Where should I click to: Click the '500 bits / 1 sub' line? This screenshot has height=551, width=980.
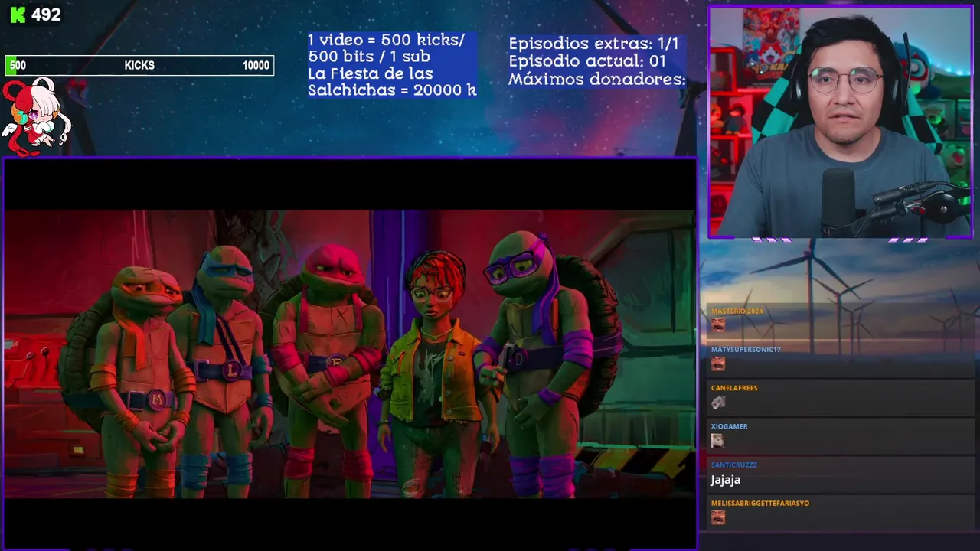[x=368, y=57]
